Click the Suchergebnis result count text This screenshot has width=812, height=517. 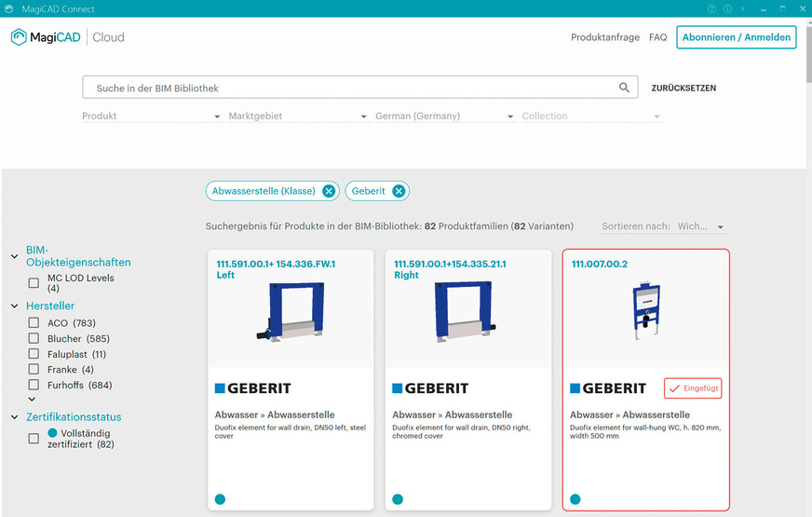pos(389,226)
